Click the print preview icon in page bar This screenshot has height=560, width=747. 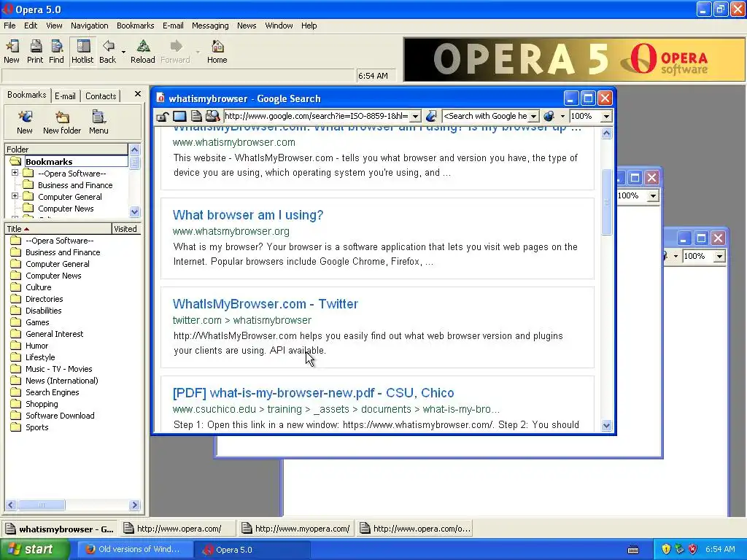click(212, 116)
